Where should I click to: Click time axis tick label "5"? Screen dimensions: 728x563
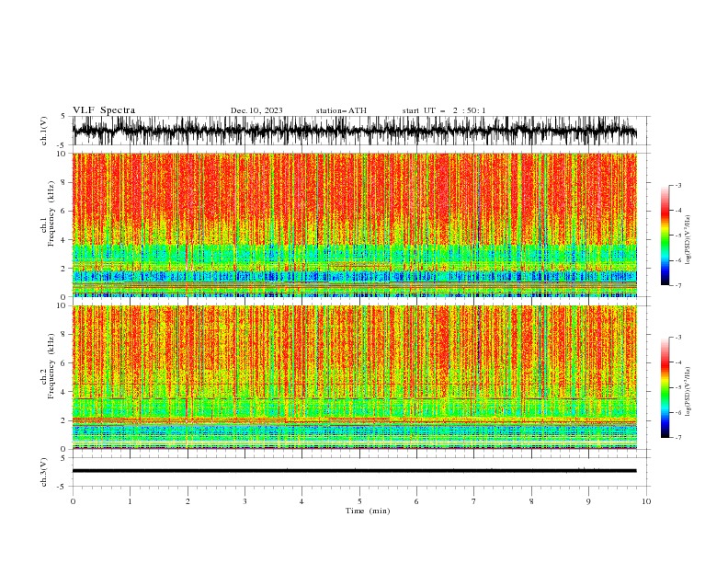coord(359,501)
